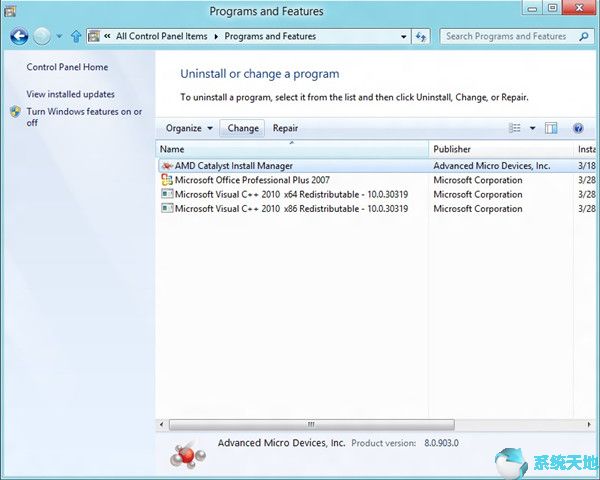Click the AMD Catalyst icon in the list
This screenshot has width=600, height=480.
pyautogui.click(x=167, y=166)
